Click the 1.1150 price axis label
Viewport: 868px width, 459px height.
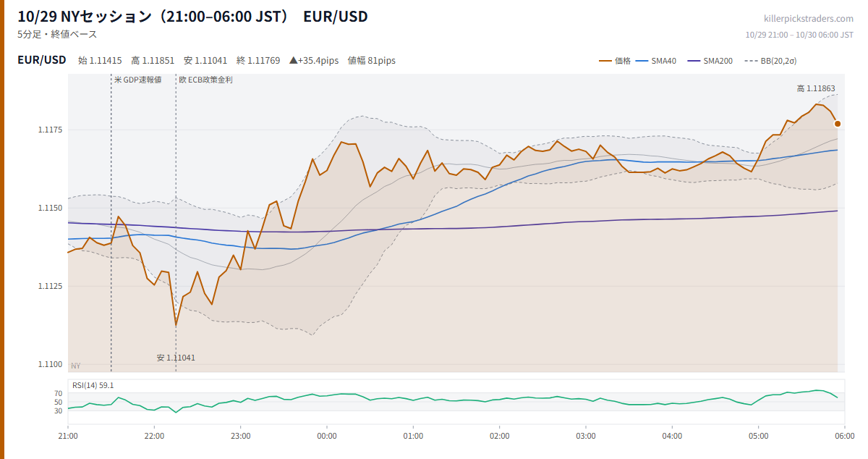[x=51, y=209]
